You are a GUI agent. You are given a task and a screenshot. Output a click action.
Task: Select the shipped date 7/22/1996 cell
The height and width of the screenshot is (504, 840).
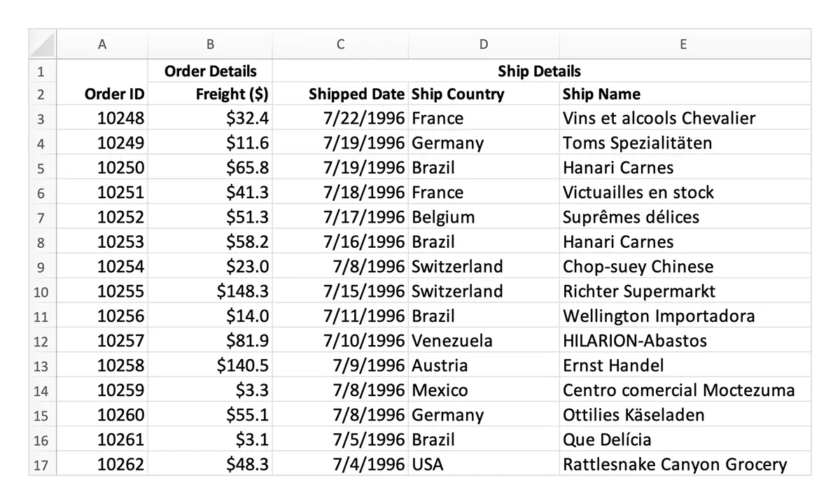click(x=364, y=118)
